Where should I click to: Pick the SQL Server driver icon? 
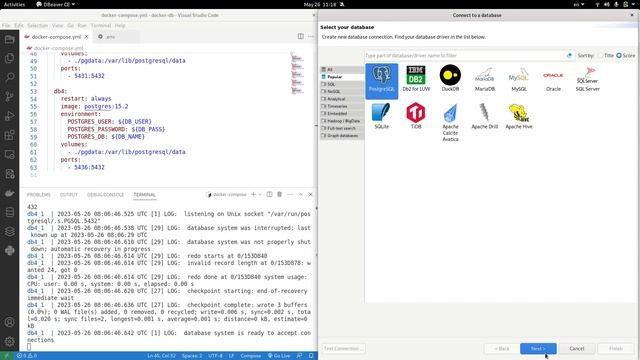click(587, 78)
